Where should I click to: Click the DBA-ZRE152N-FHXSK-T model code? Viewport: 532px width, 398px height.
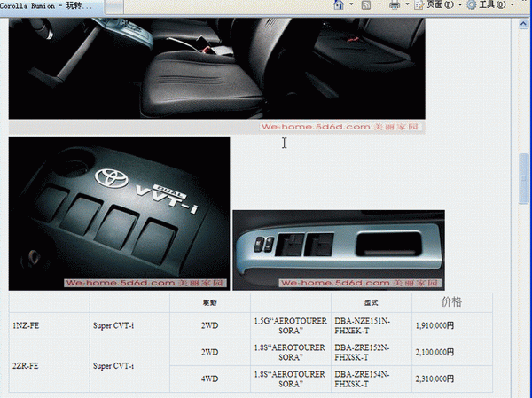[362, 353]
